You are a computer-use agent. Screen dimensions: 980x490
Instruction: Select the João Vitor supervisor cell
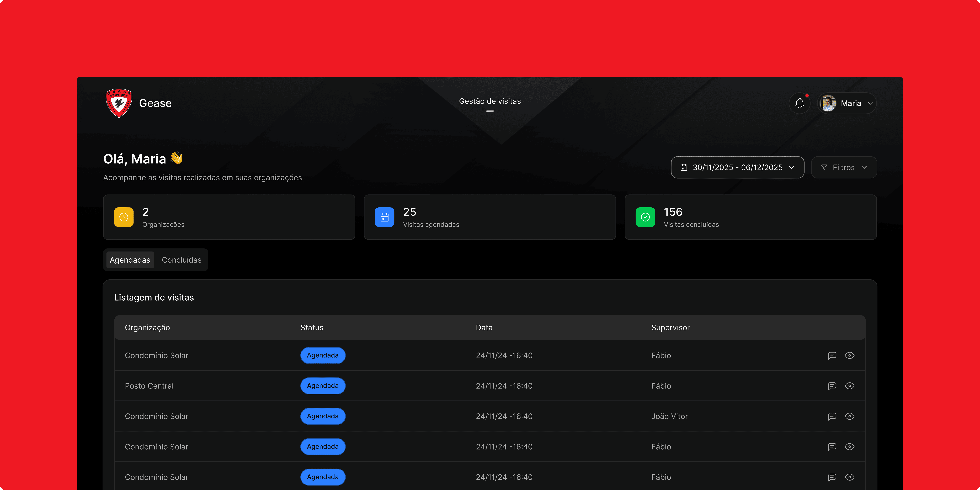(x=670, y=416)
